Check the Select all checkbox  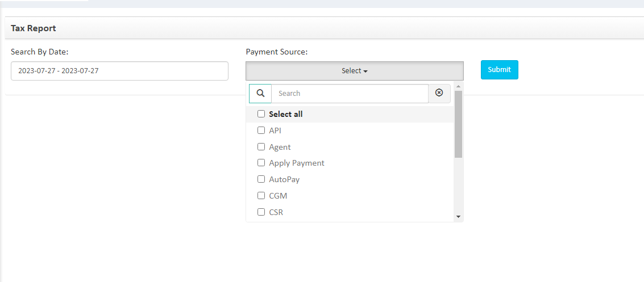[x=261, y=114]
